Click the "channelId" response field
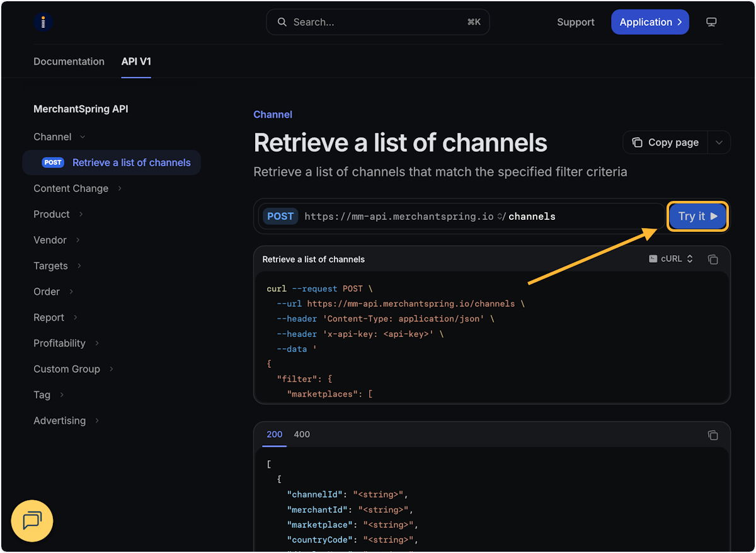The image size is (756, 553). pos(314,494)
